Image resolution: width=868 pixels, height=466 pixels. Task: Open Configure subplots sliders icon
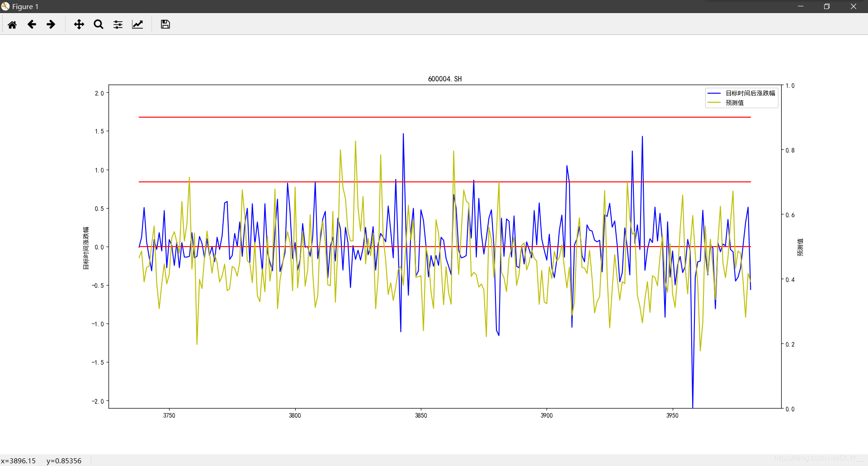(x=118, y=24)
